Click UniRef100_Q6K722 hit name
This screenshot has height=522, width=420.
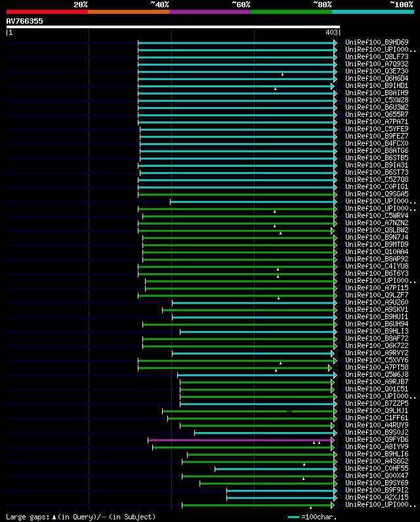377,345
